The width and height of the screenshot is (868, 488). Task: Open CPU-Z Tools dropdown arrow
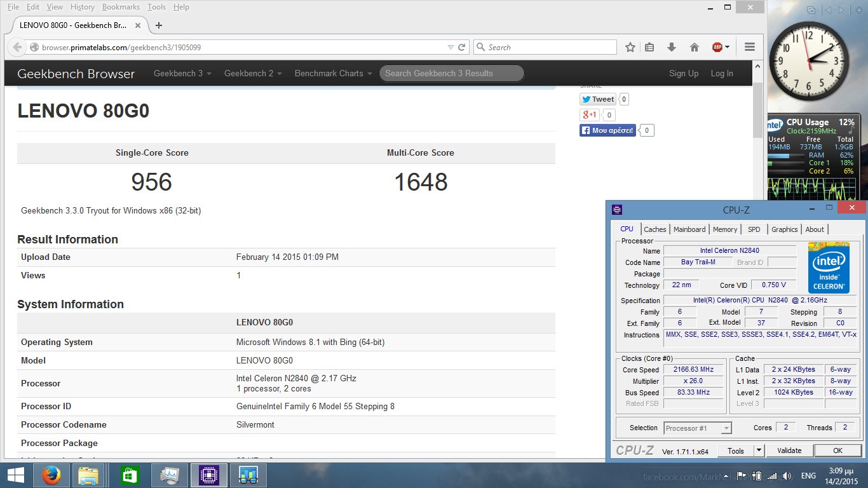(758, 451)
